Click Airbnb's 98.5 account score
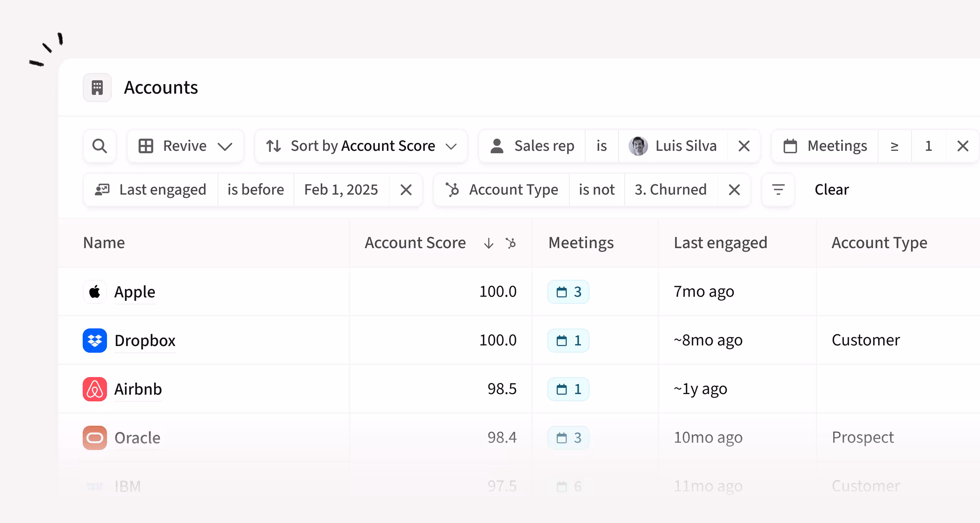The width and height of the screenshot is (980, 523). pos(502,389)
